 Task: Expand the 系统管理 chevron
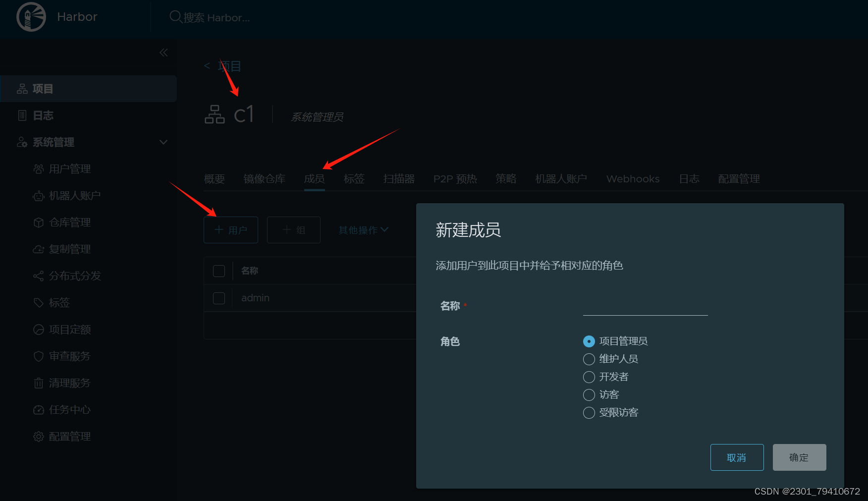pos(163,142)
